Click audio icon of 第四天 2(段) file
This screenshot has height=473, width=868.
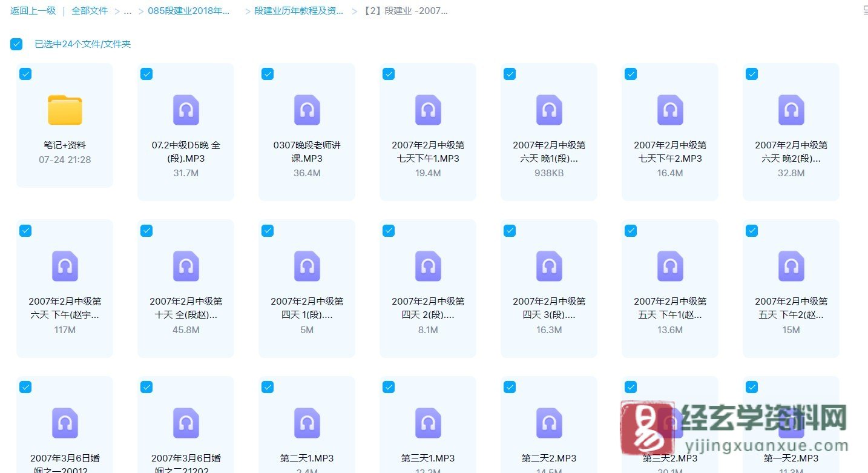tap(428, 266)
